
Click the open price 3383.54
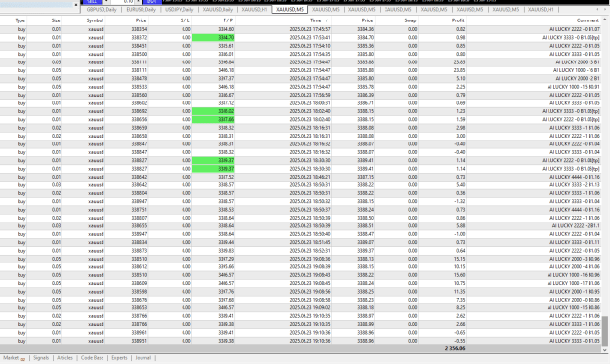(x=139, y=29)
